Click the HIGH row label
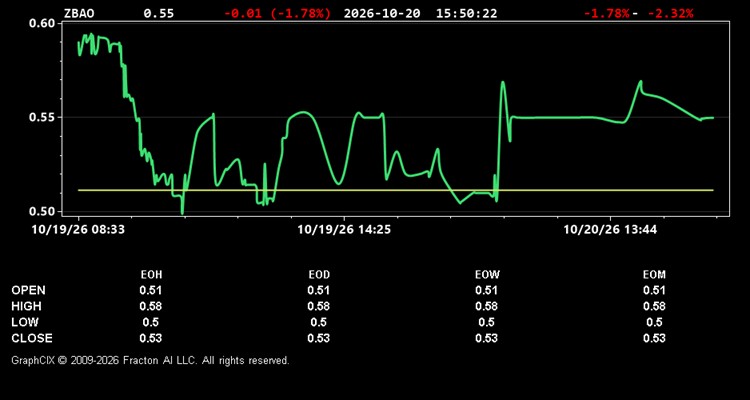The width and height of the screenshot is (750, 400). (x=26, y=306)
